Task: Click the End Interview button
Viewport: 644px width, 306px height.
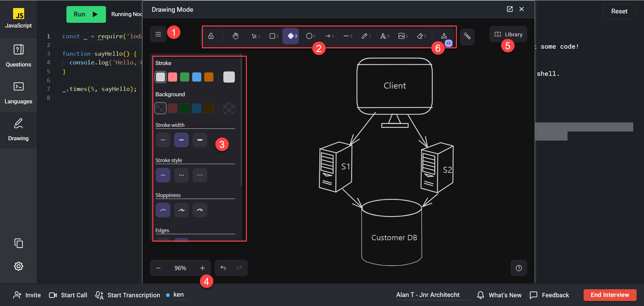Action: coord(610,295)
